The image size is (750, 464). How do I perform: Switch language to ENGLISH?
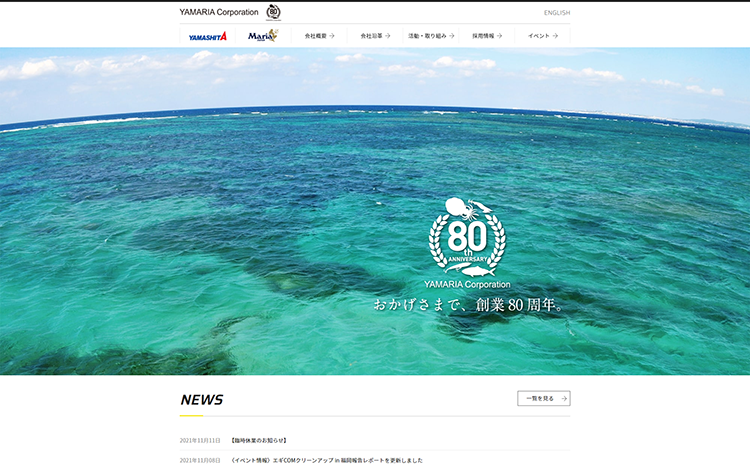[x=557, y=13]
